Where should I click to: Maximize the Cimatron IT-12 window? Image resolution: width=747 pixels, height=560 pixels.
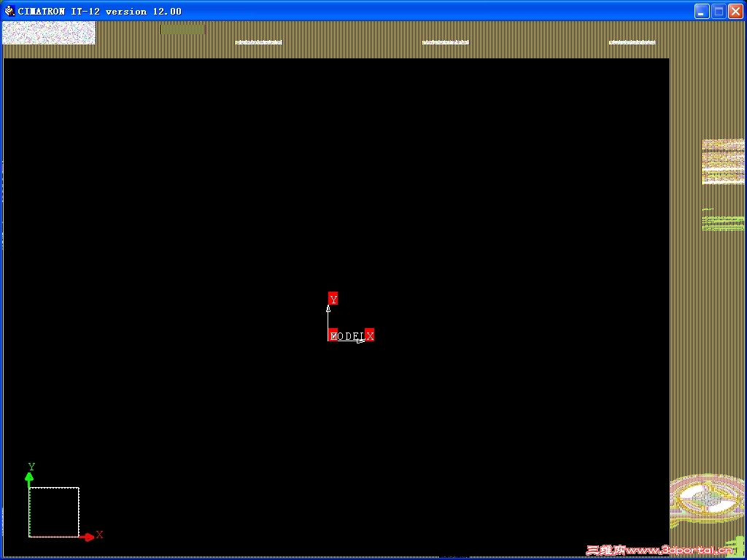tap(719, 12)
